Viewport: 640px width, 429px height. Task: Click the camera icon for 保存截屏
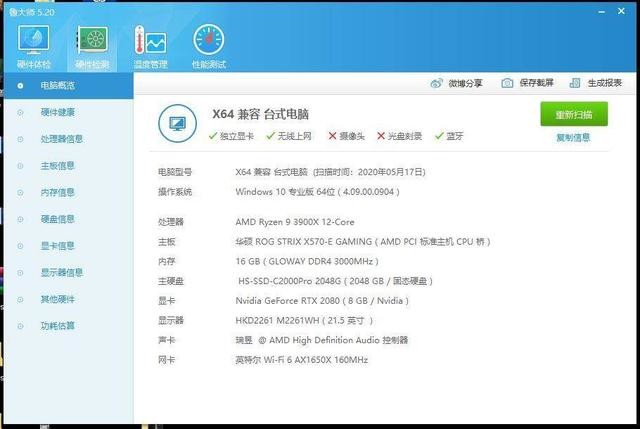[x=507, y=83]
